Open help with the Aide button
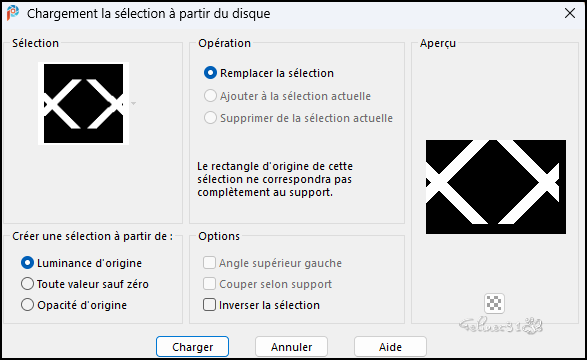 coord(390,347)
